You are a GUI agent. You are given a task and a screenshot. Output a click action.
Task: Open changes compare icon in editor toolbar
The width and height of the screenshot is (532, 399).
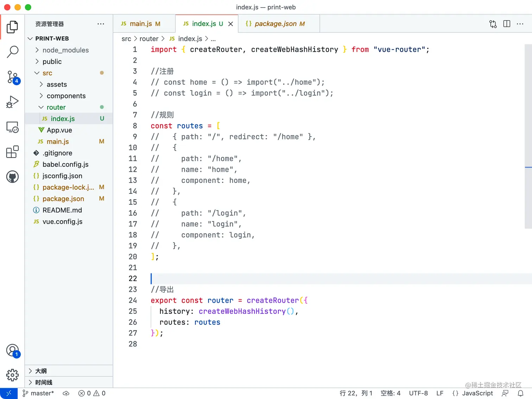pos(493,24)
